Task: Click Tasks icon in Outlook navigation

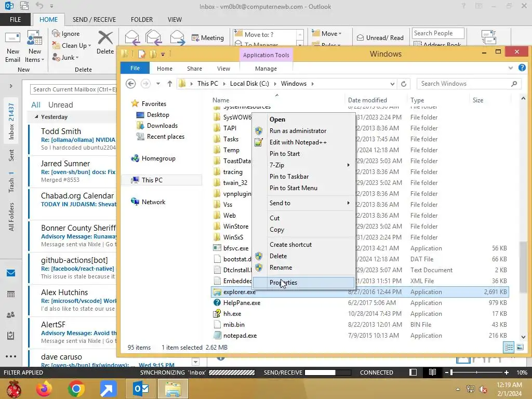Action: (11, 336)
